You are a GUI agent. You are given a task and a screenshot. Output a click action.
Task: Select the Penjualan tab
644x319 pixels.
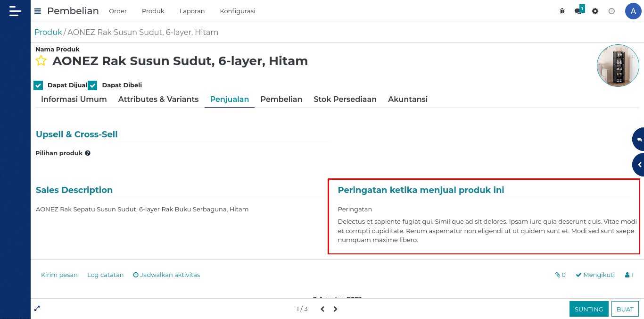(230, 99)
